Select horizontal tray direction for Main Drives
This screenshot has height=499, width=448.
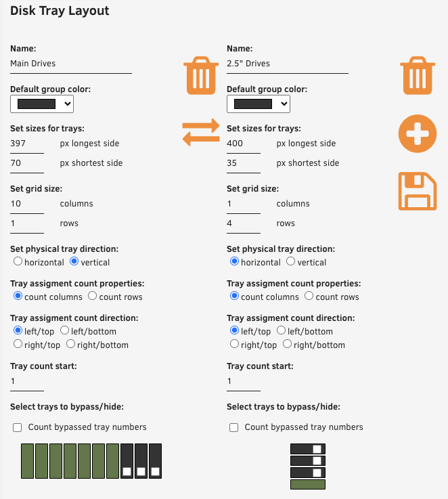click(x=18, y=261)
